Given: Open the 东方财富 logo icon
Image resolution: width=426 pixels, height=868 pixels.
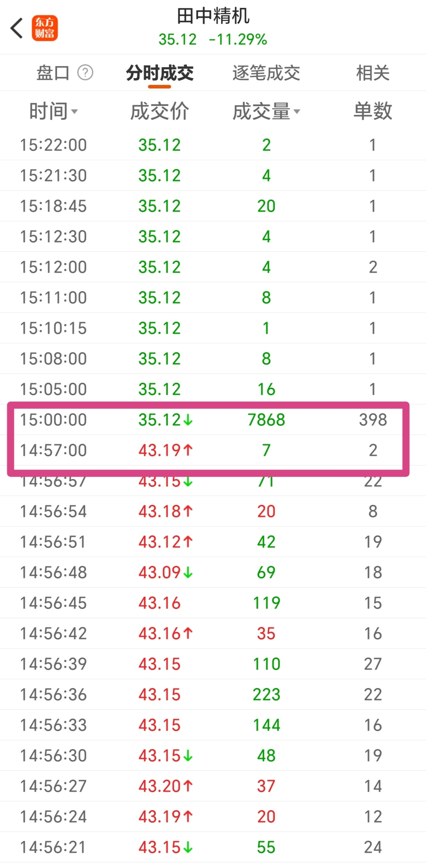Looking at the screenshot, I should [45, 28].
